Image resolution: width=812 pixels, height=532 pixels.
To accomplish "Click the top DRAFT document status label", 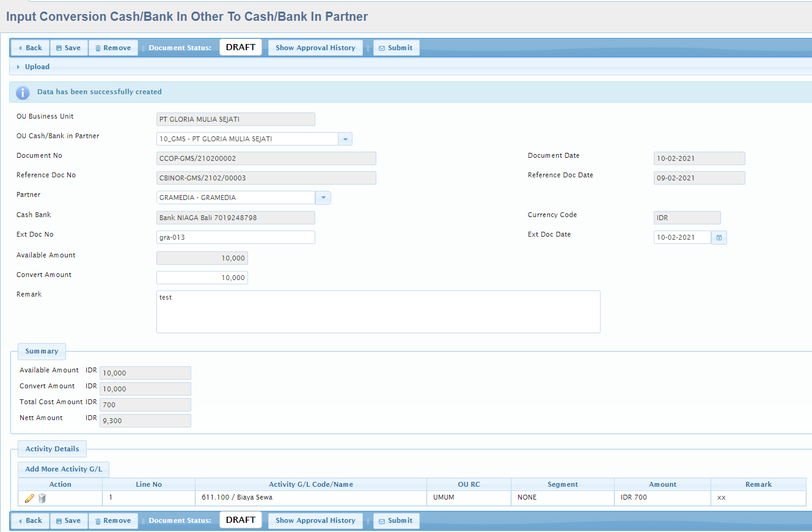I will (x=241, y=47).
